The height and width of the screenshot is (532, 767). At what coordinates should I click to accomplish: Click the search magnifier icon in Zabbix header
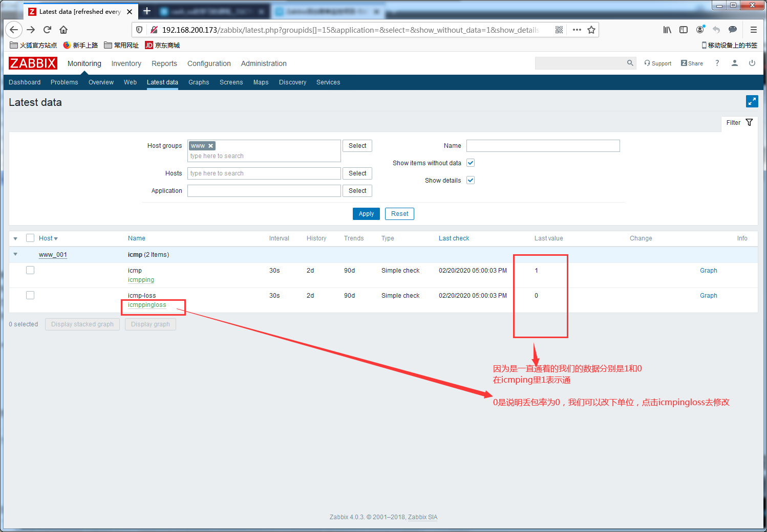point(630,63)
